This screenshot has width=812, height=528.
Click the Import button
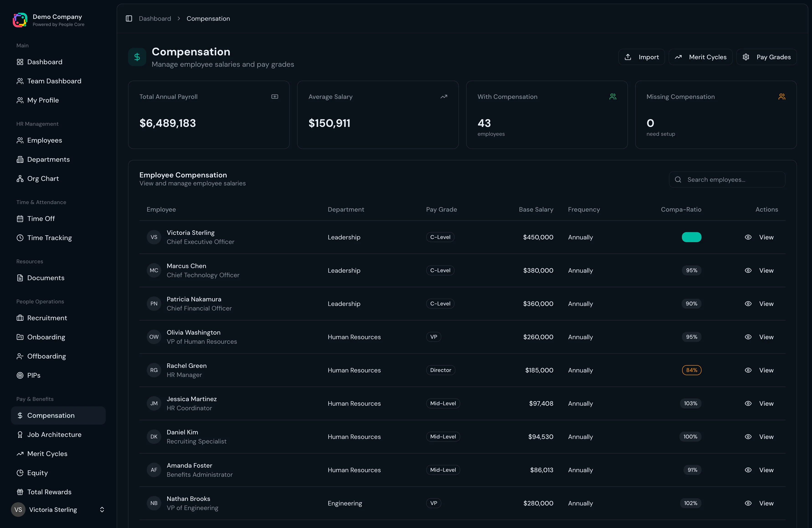point(641,57)
